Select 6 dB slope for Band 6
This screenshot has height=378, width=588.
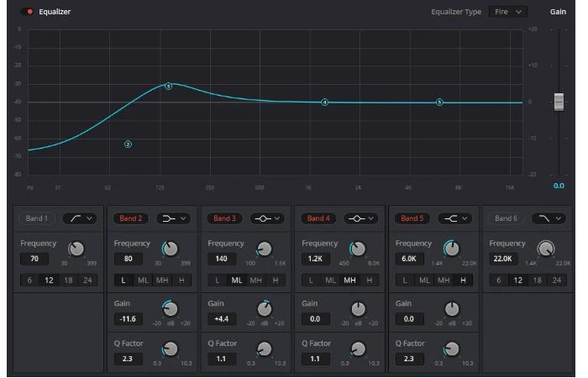pyautogui.click(x=498, y=280)
